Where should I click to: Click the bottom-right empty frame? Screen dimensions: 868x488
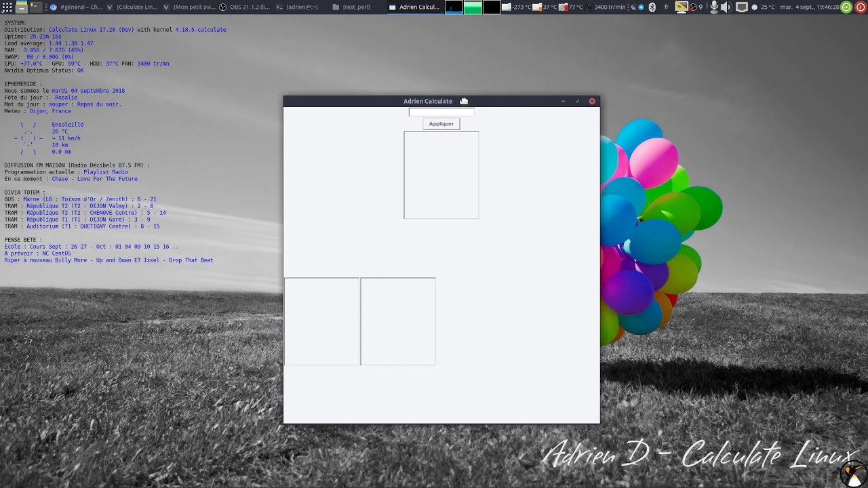point(398,321)
